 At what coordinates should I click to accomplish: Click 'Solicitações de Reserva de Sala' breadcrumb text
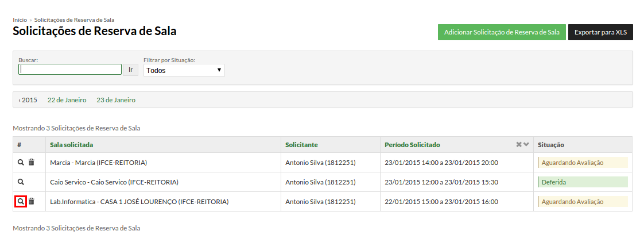[75, 20]
